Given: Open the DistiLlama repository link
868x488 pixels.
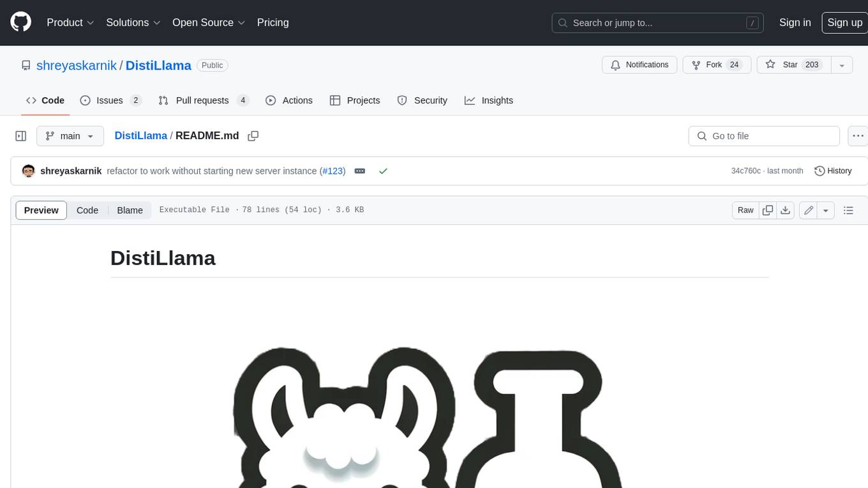Looking at the screenshot, I should [x=158, y=65].
